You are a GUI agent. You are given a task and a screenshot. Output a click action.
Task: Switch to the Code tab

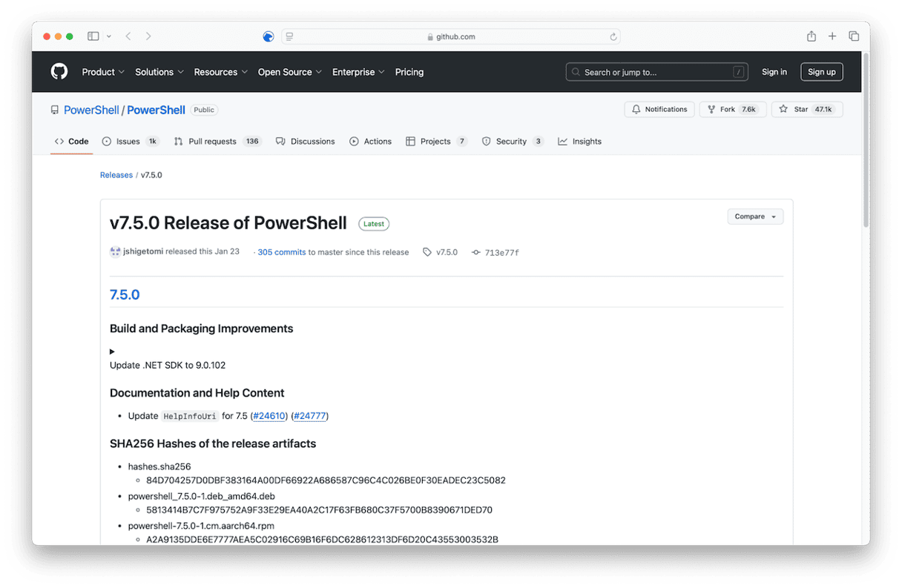[x=71, y=141]
